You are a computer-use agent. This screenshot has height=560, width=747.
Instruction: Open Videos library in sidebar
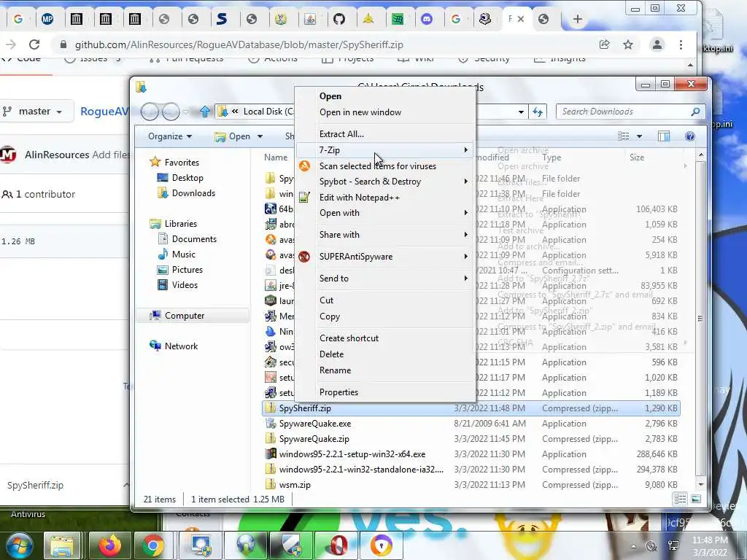pos(178,285)
